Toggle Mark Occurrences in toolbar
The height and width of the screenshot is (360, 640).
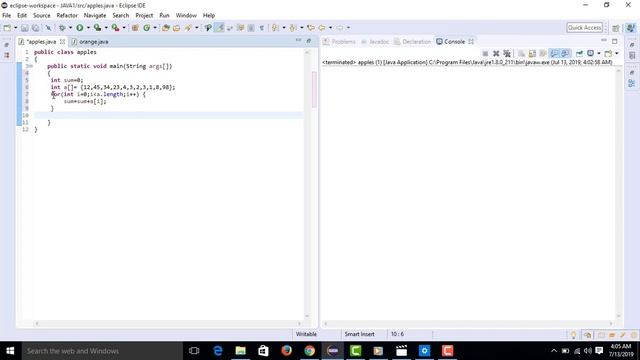point(219,28)
